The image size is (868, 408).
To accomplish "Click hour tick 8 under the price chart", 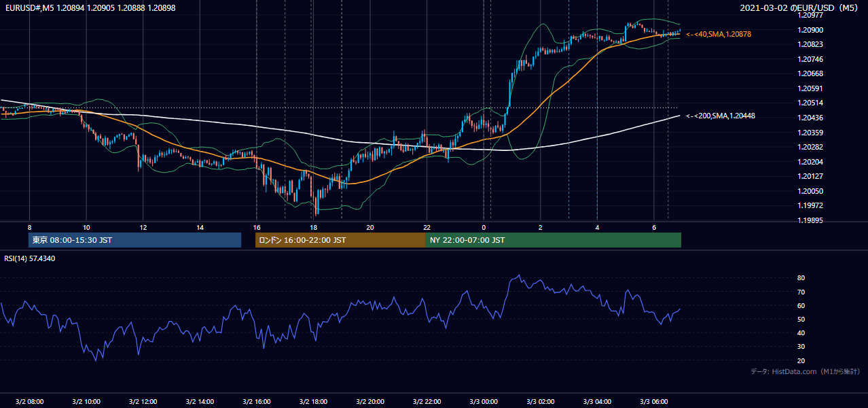I will click(29, 227).
